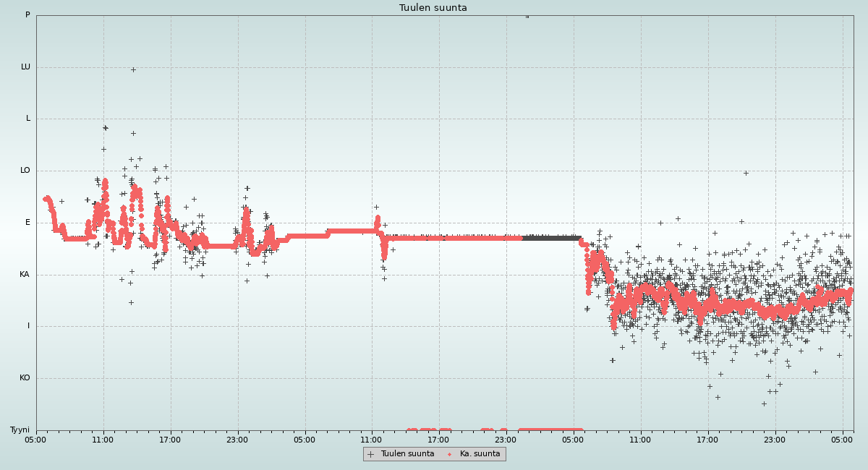Click the plus marker icon in the legend
Viewport: 868px width, 470px height.
pyautogui.click(x=371, y=454)
